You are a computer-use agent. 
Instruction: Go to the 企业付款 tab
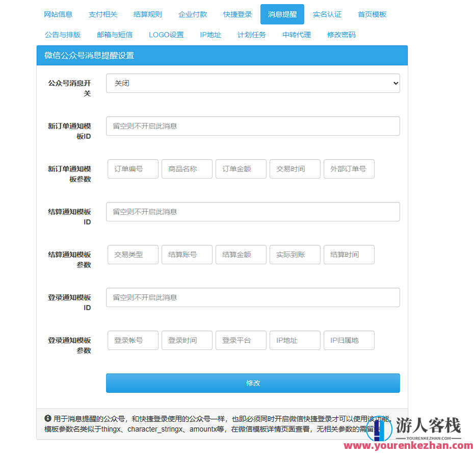click(193, 14)
